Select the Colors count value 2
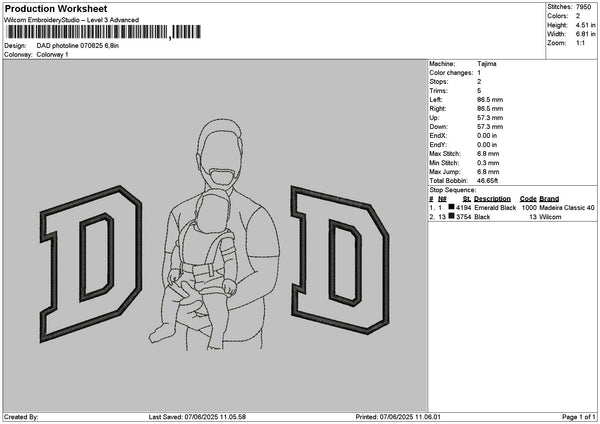 coord(578,16)
